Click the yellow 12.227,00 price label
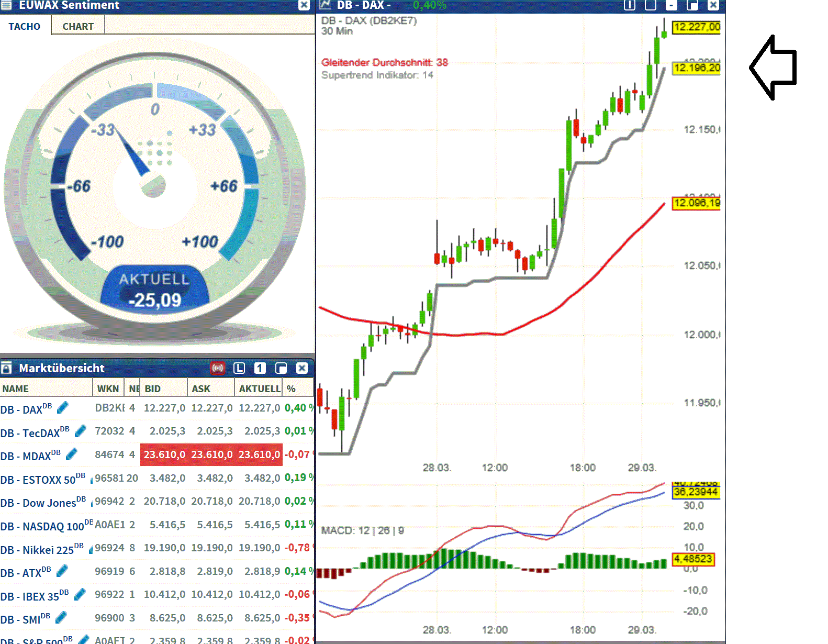 [696, 27]
